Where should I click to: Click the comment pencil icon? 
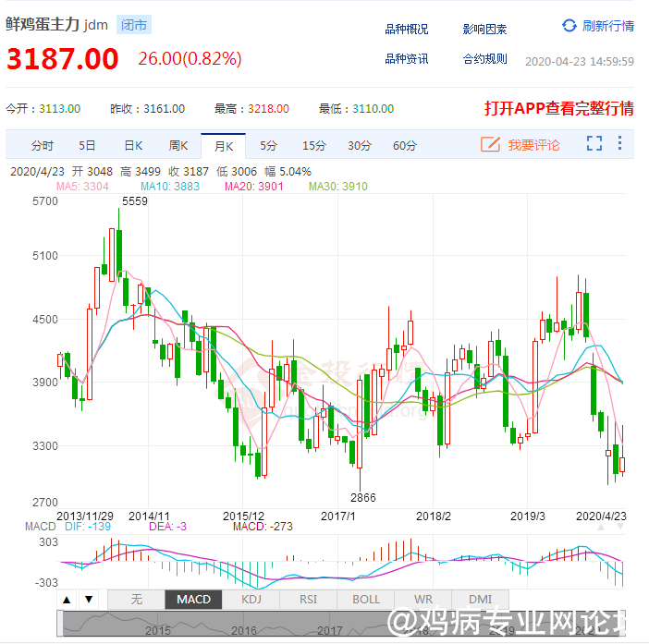pos(491,144)
